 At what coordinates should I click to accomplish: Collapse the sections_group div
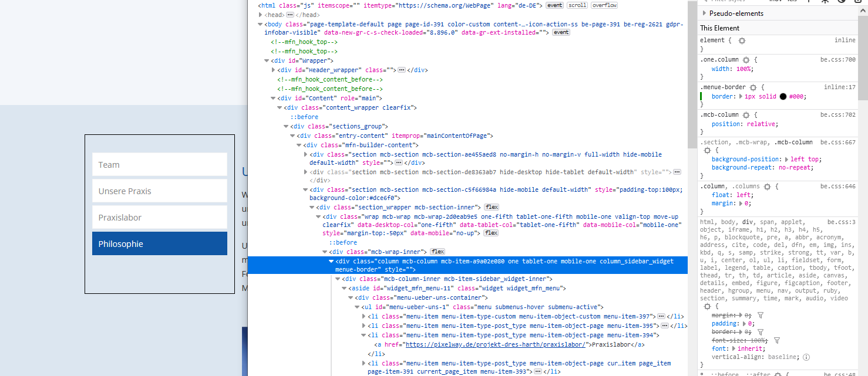point(286,127)
